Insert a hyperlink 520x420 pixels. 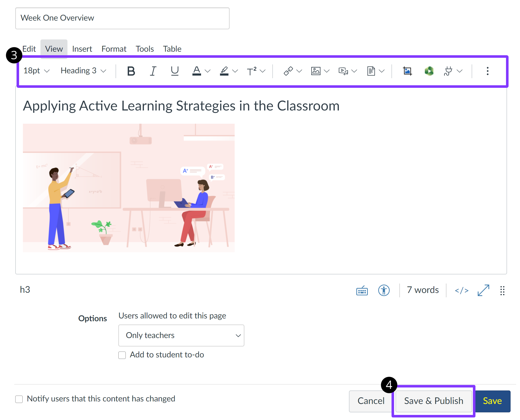click(x=289, y=71)
